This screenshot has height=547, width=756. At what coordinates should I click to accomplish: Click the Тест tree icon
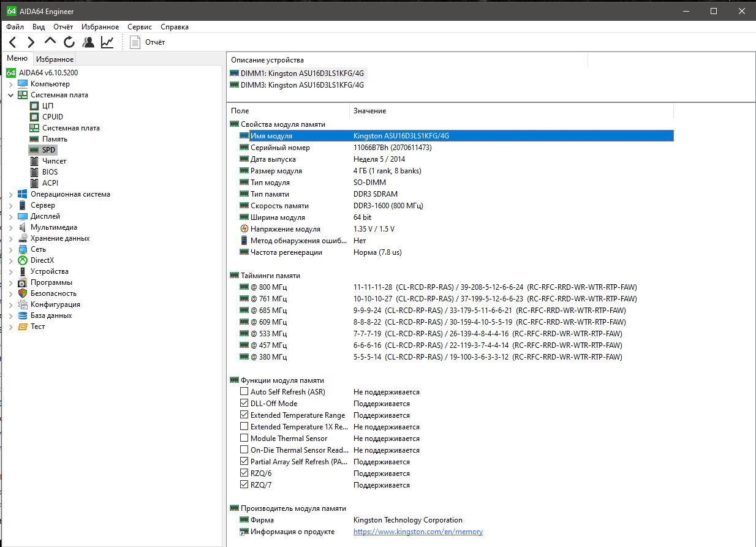pos(23,326)
